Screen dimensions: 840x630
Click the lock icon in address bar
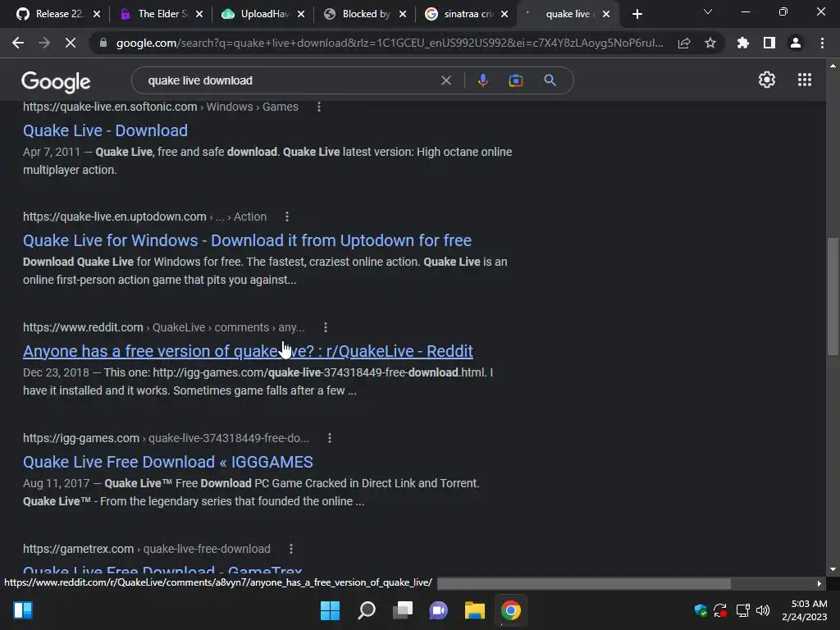click(x=103, y=43)
